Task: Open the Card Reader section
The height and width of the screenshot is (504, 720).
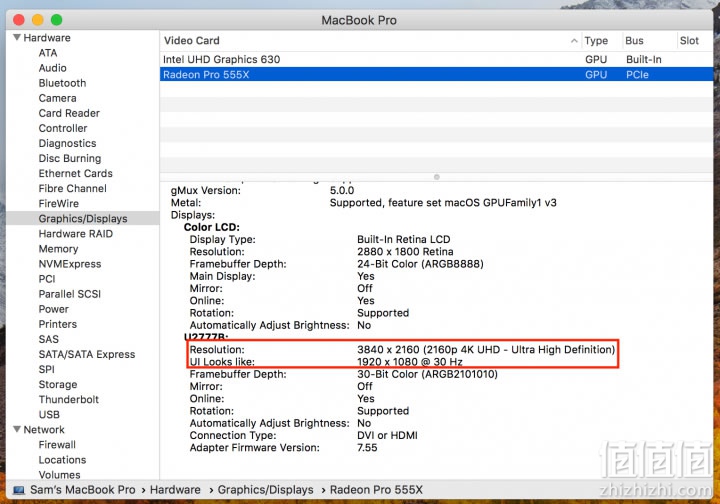Action: [69, 113]
